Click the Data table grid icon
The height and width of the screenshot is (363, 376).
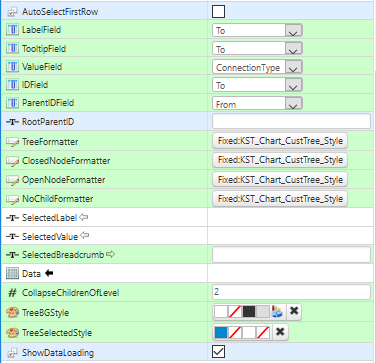12,274
